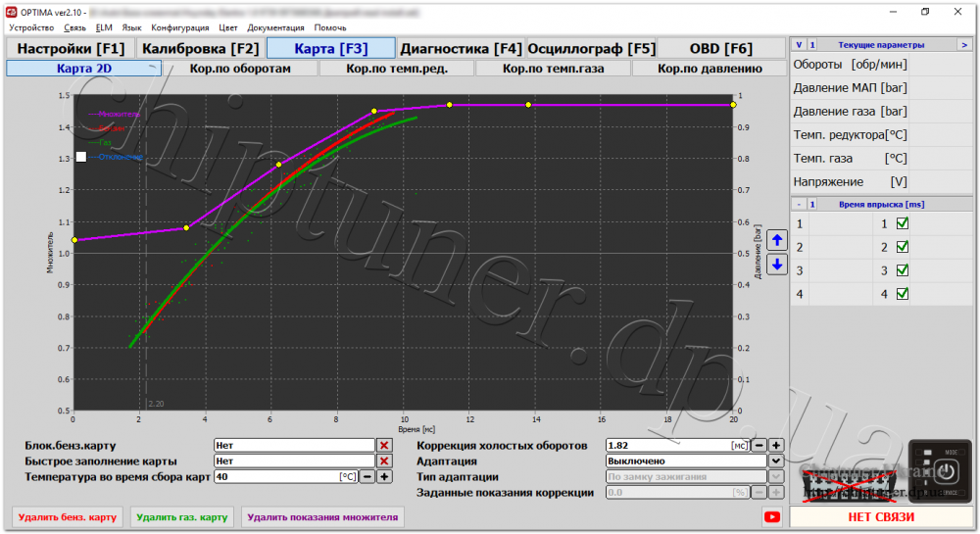Clear the Блок.бенз.карту field with red X
Screen dimensions: 980x534
coord(384,445)
